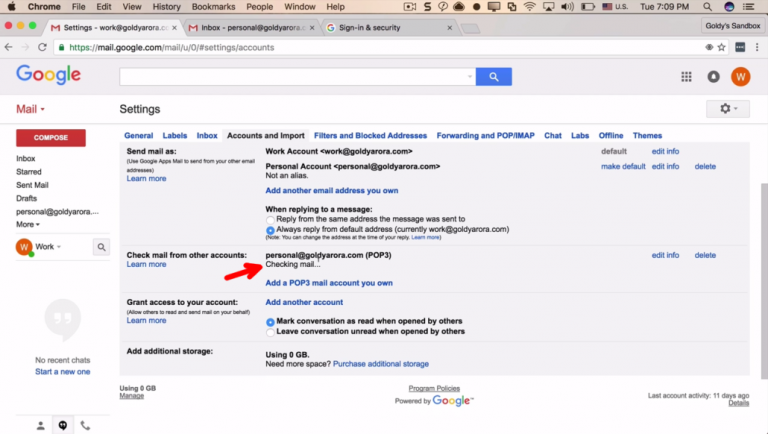Open the phone calls icon
Viewport: 768px width, 434px height.
pos(85,426)
